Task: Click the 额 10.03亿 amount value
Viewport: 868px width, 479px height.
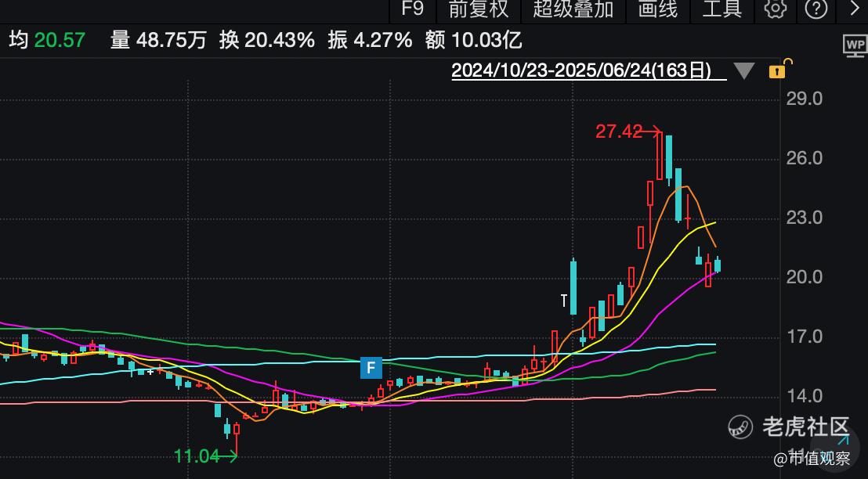Action: point(473,40)
